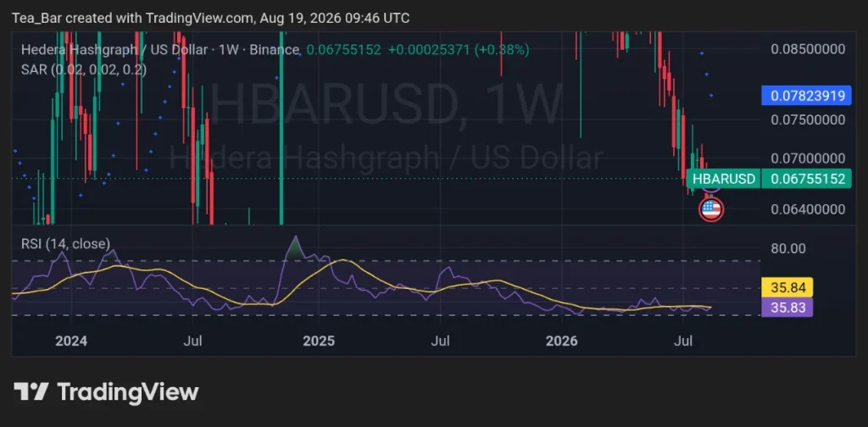Screen dimensions: 868x427
Task: Click the 0.06400000 price axis label
Action: (x=808, y=209)
